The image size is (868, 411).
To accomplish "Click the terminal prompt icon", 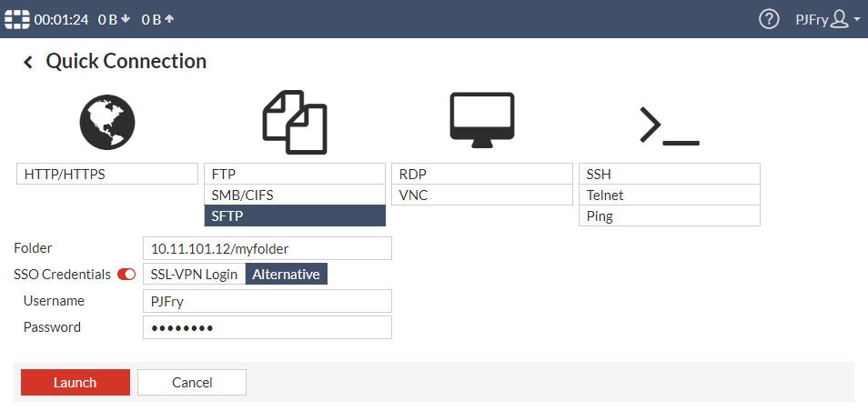I will 670,125.
